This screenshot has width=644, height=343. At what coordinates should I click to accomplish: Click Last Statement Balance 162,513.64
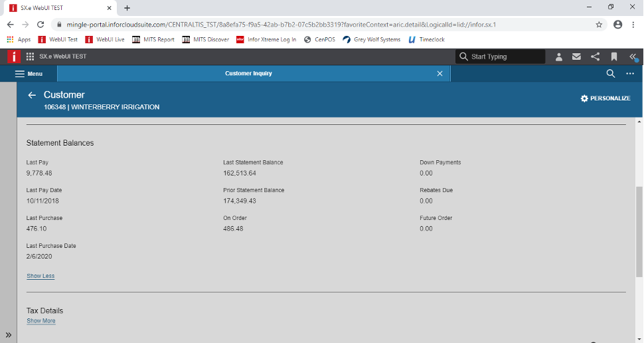(240, 173)
